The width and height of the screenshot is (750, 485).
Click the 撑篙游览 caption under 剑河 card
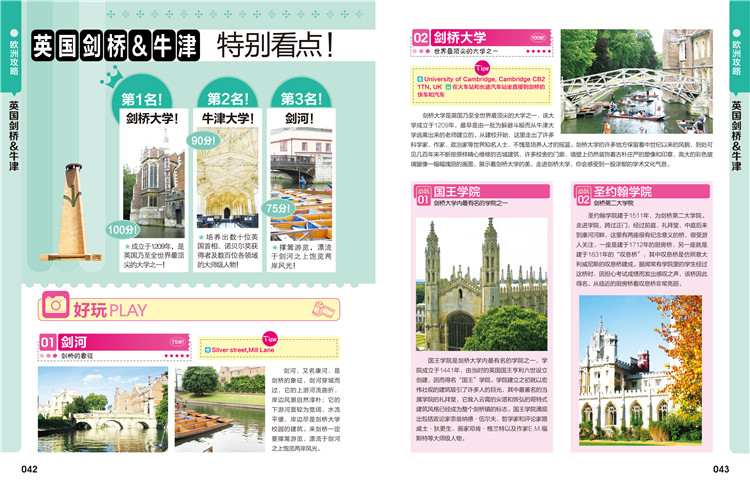point(301,256)
